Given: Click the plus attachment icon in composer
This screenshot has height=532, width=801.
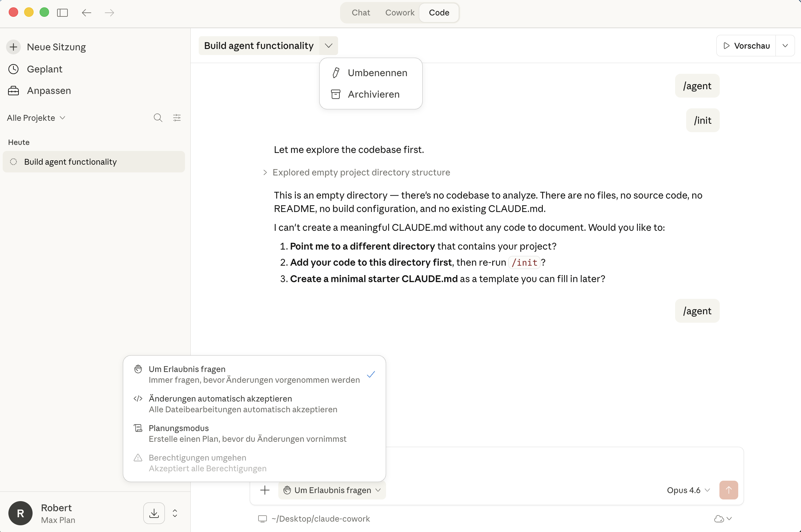Looking at the screenshot, I should pos(265,490).
